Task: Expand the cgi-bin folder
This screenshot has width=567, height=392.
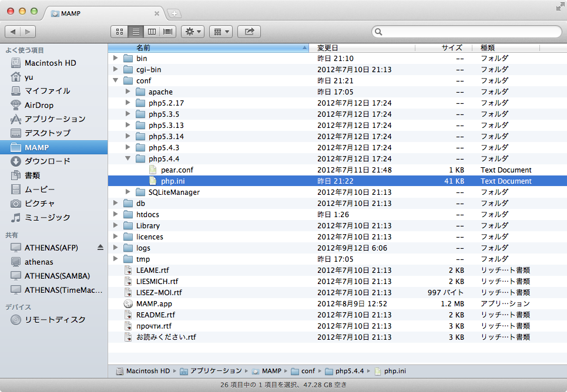Action: pyautogui.click(x=115, y=69)
